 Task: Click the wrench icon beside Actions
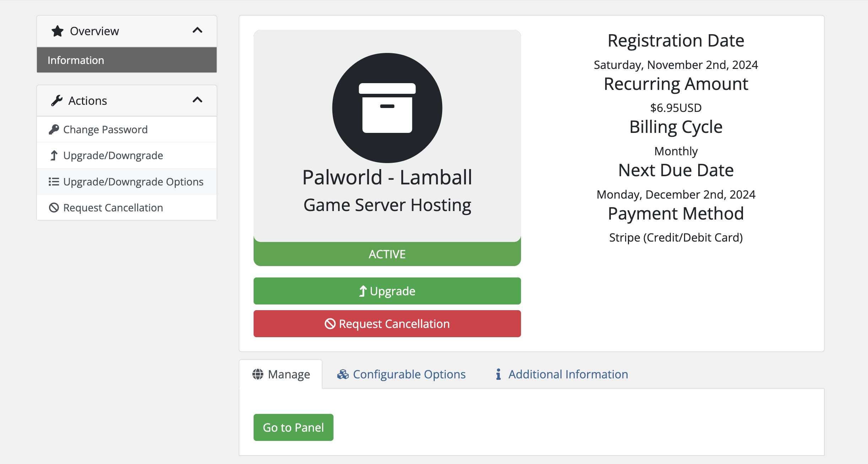[x=56, y=101]
